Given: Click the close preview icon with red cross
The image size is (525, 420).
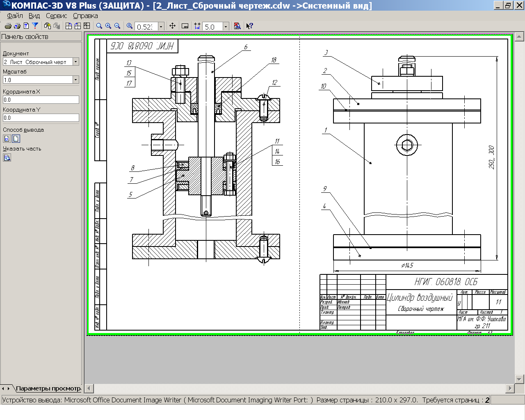Looking at the screenshot, I should 237,26.
